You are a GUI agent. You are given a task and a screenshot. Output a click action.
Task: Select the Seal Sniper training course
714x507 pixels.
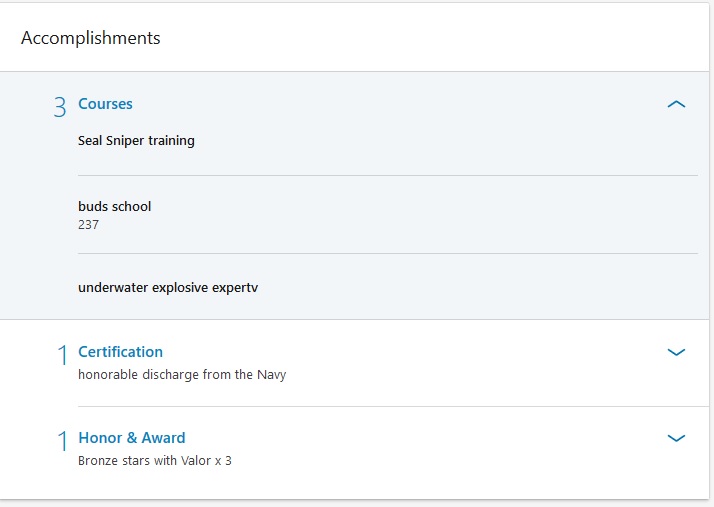click(136, 141)
